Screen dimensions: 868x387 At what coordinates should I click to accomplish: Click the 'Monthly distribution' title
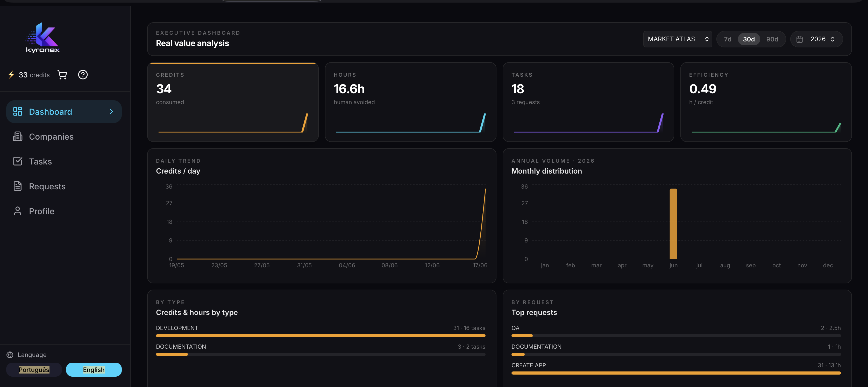point(546,171)
